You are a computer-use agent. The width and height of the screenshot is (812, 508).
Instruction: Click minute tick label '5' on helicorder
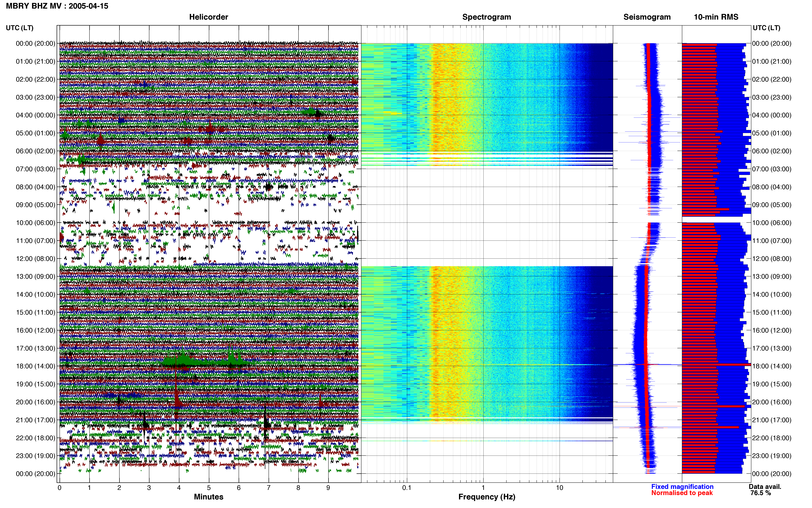209,488
